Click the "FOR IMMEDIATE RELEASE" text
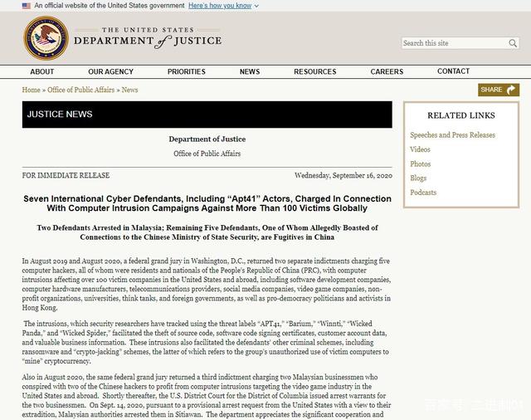531x420 pixels. (x=66, y=175)
